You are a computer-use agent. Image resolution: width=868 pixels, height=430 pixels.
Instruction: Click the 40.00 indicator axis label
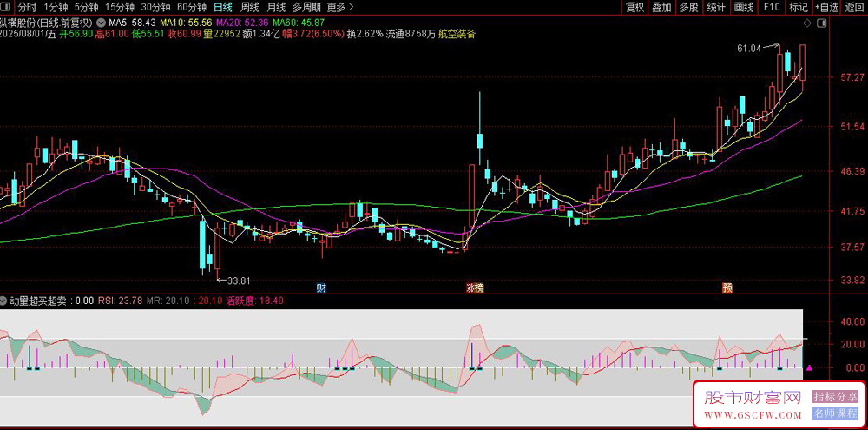point(852,321)
